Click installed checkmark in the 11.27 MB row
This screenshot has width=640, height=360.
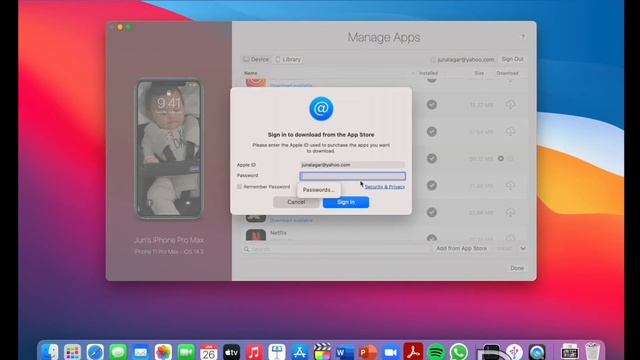pos(432,105)
